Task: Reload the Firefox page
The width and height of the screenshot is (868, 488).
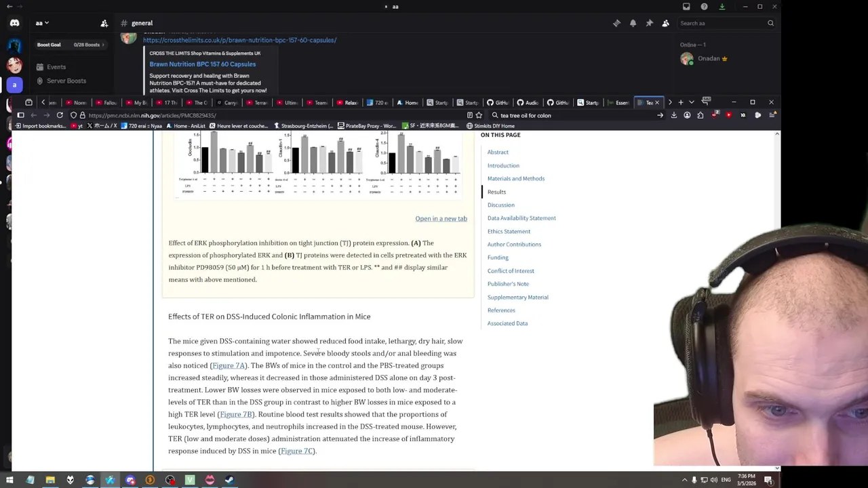Action: coord(60,115)
